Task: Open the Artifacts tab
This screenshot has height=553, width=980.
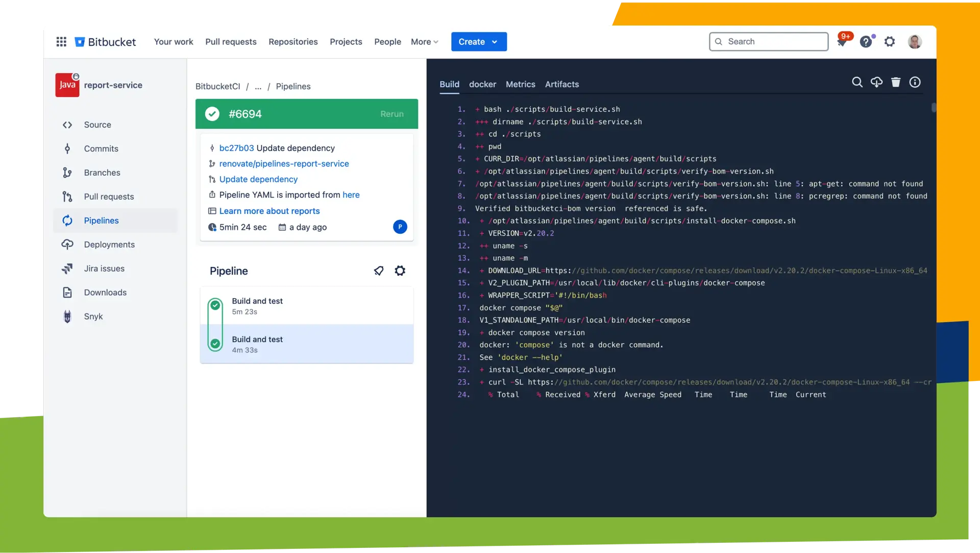Action: [x=561, y=84]
